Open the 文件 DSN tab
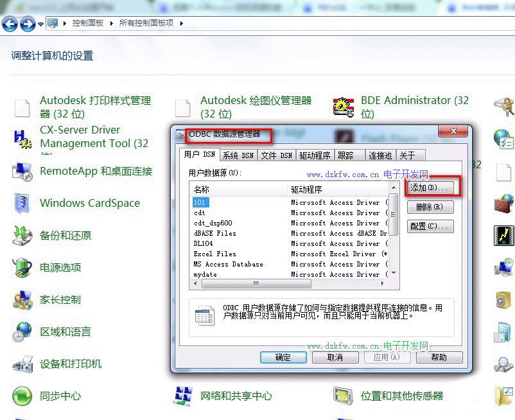Viewport: 515px width, 420px height. click(x=277, y=155)
